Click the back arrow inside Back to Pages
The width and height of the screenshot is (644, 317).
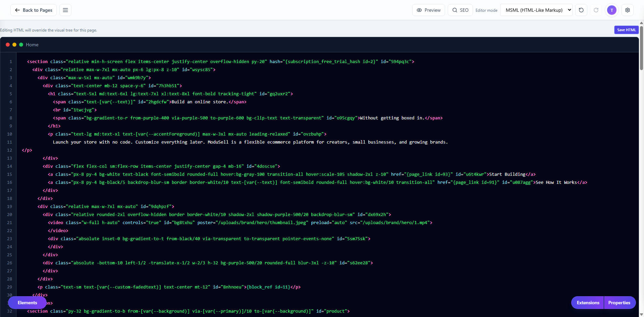pyautogui.click(x=17, y=10)
